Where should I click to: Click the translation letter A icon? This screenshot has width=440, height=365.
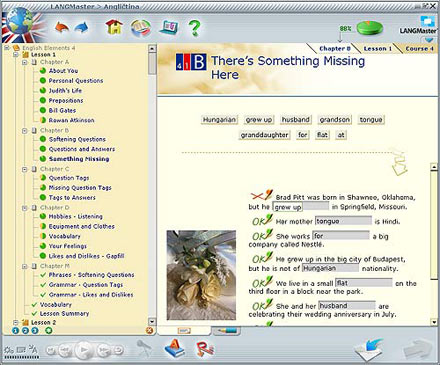[x=33, y=349]
